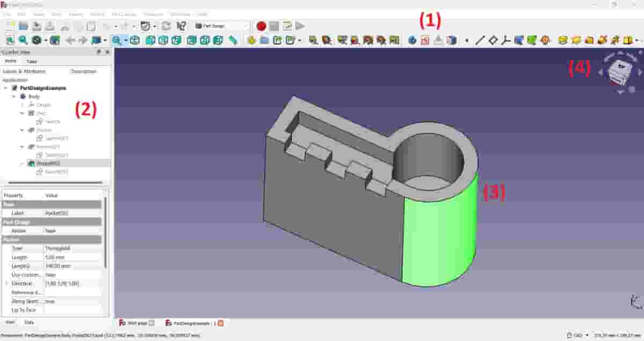The width and height of the screenshot is (644, 341).
Task: Switch to the Data tab at panel bottom
Action: (28, 322)
